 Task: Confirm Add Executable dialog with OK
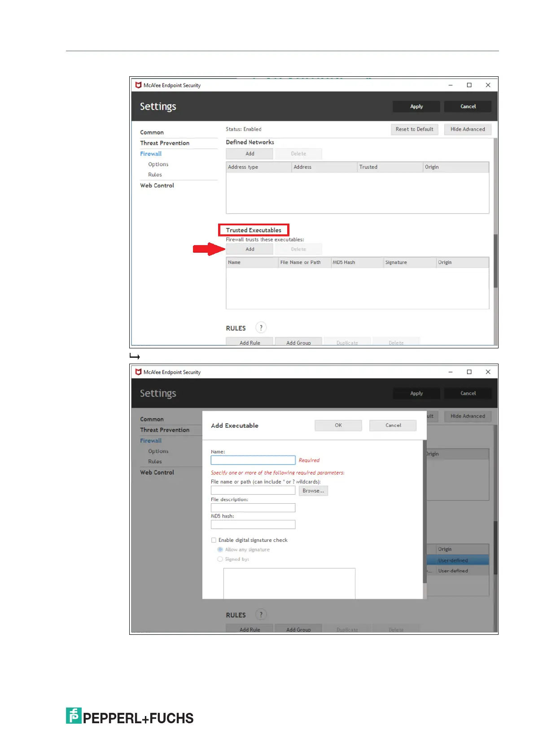[338, 426]
